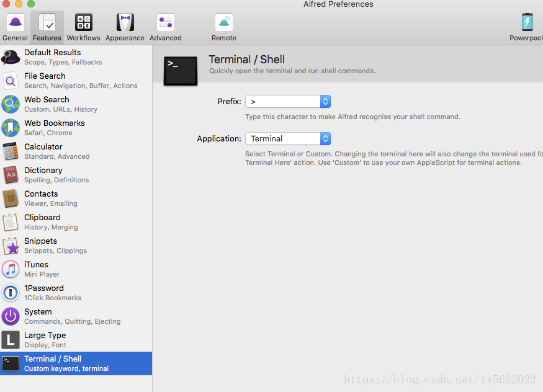This screenshot has height=392, width=543.
Task: Select File Search feature label
Action: (x=45, y=76)
